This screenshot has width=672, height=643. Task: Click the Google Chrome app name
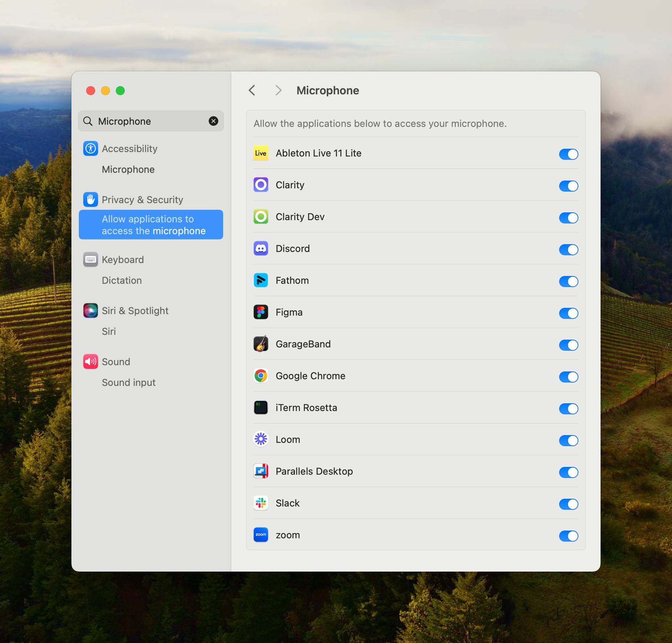(310, 376)
